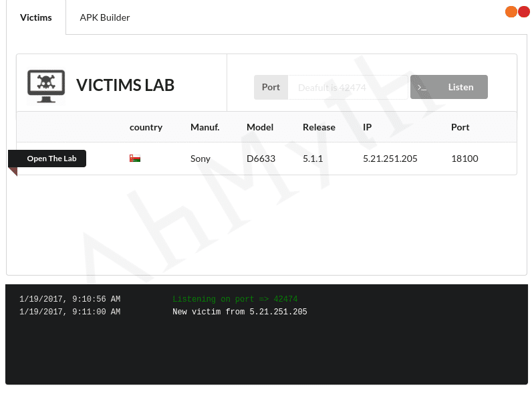The image size is (532, 398).
Task: Click the VICTIMS LAB heading
Action: coord(125,85)
